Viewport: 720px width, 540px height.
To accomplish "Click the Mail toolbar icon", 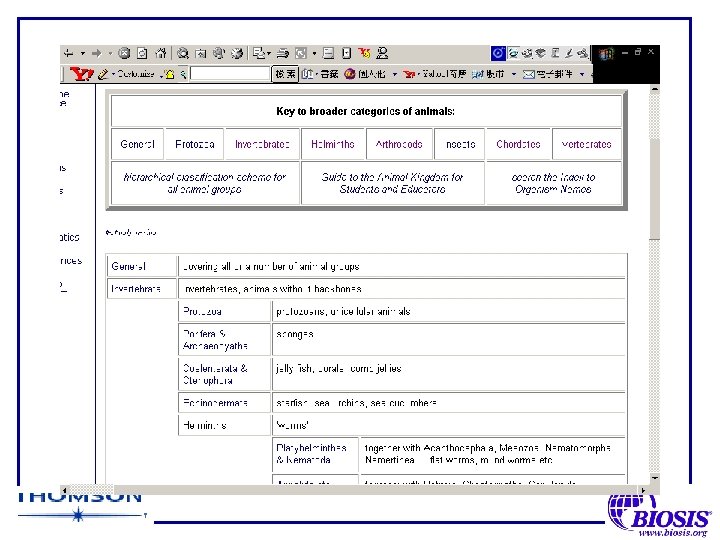I will 259,54.
